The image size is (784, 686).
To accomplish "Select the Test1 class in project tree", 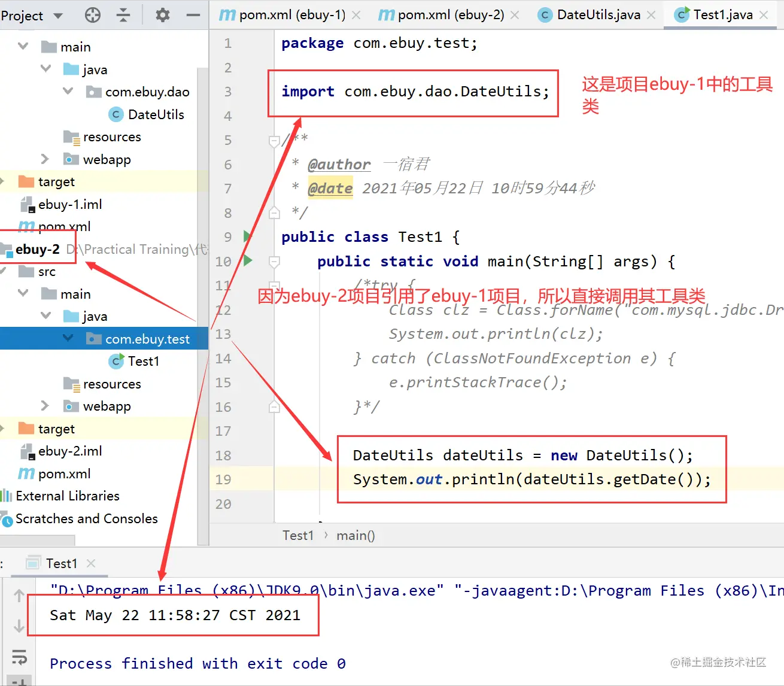I will [134, 361].
